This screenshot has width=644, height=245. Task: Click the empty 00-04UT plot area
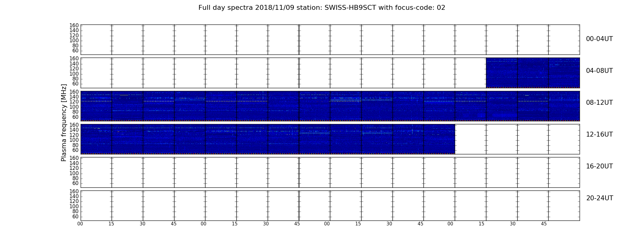(330, 40)
